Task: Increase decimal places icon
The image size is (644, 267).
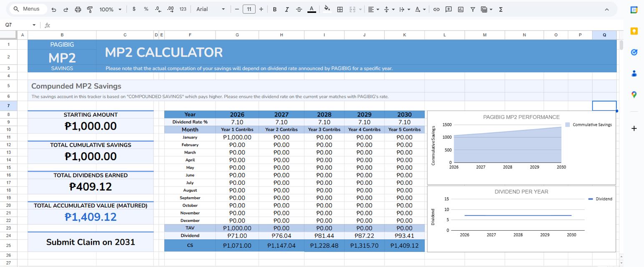Action: click(170, 9)
